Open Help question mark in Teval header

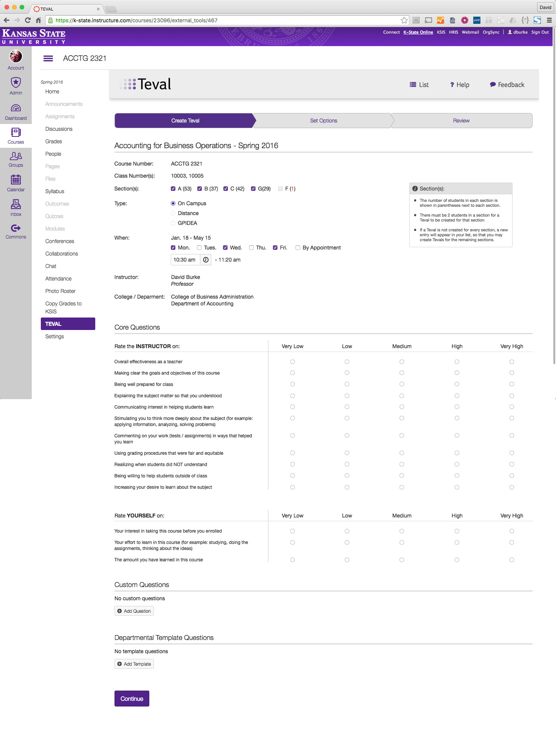pyautogui.click(x=452, y=85)
